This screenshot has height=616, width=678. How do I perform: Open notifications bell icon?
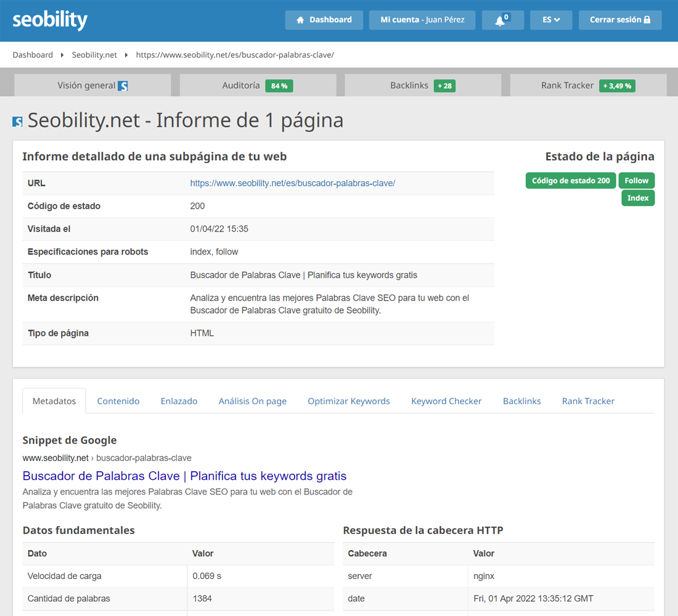coord(500,20)
